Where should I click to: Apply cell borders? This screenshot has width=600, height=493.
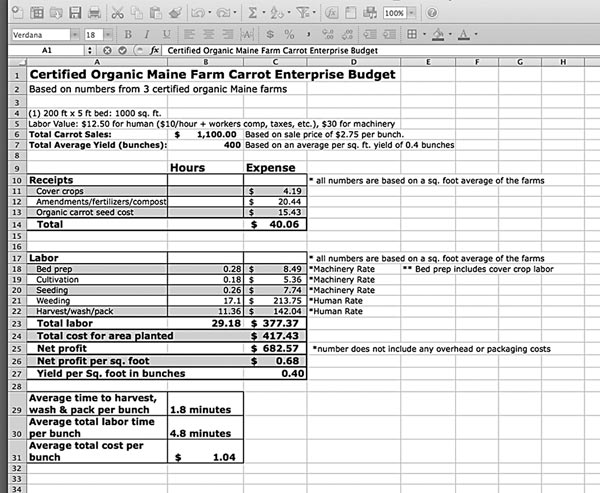[412, 34]
